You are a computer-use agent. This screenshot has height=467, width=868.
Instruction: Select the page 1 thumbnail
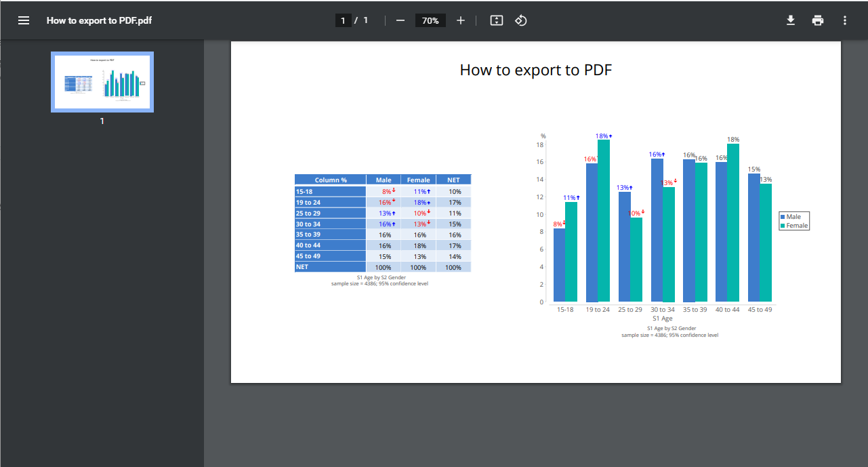[102, 82]
